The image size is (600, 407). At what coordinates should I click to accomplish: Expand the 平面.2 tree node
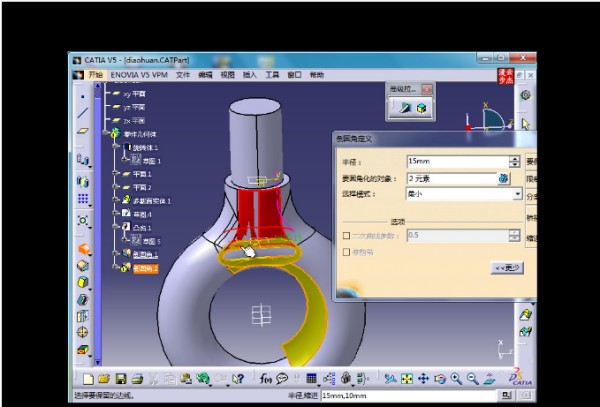[116, 187]
